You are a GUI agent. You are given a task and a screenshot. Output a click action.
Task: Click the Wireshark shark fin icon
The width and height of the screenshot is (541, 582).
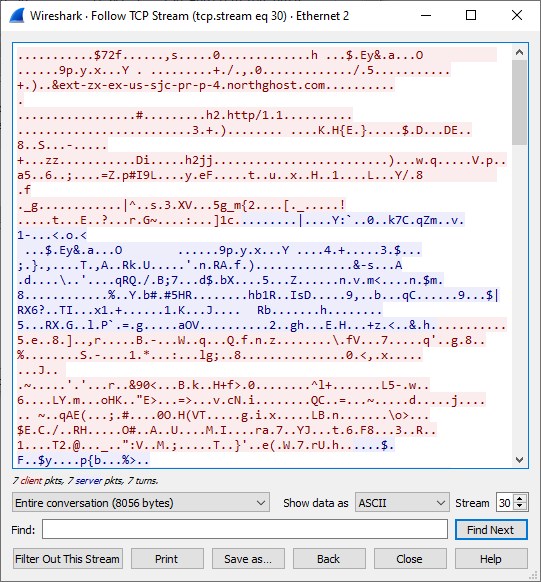tap(16, 16)
